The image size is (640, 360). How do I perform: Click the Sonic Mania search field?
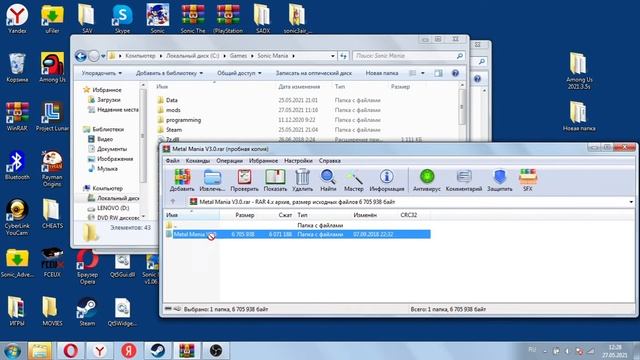point(408,56)
